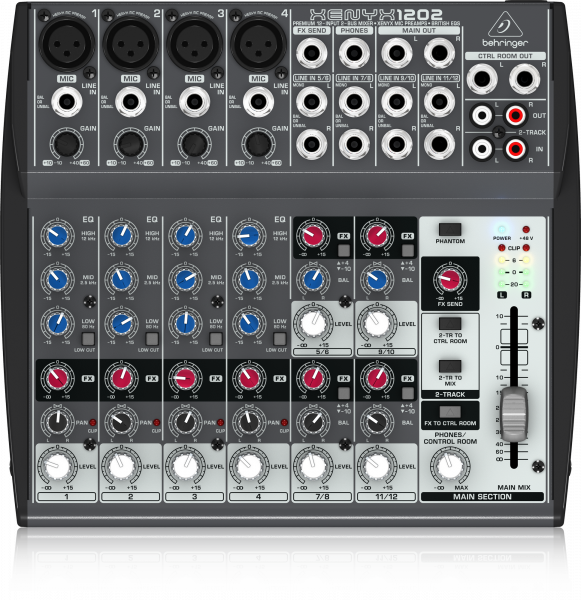
Task: Click the 11/12 LEVEL knob
Action: tap(377, 466)
